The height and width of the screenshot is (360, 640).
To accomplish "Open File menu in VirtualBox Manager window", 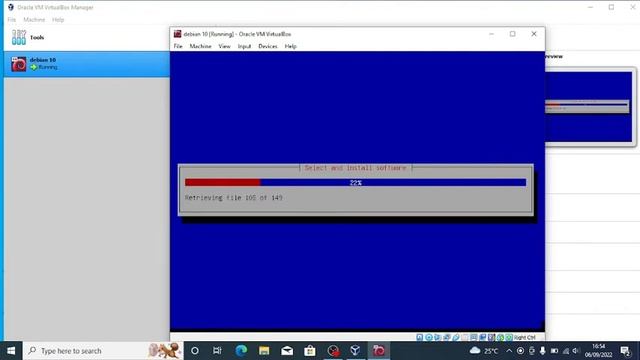I will coord(11,20).
